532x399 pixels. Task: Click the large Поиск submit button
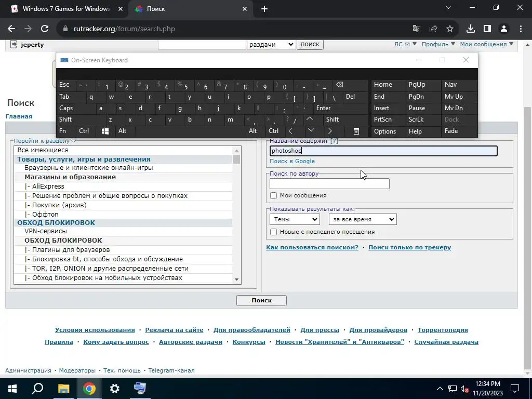click(262, 300)
